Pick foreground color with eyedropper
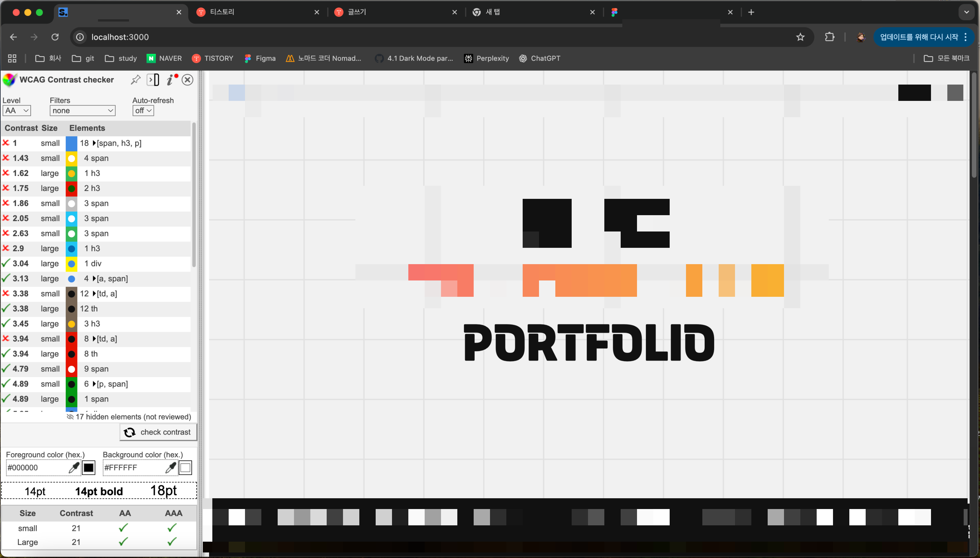980x558 pixels. (73, 468)
